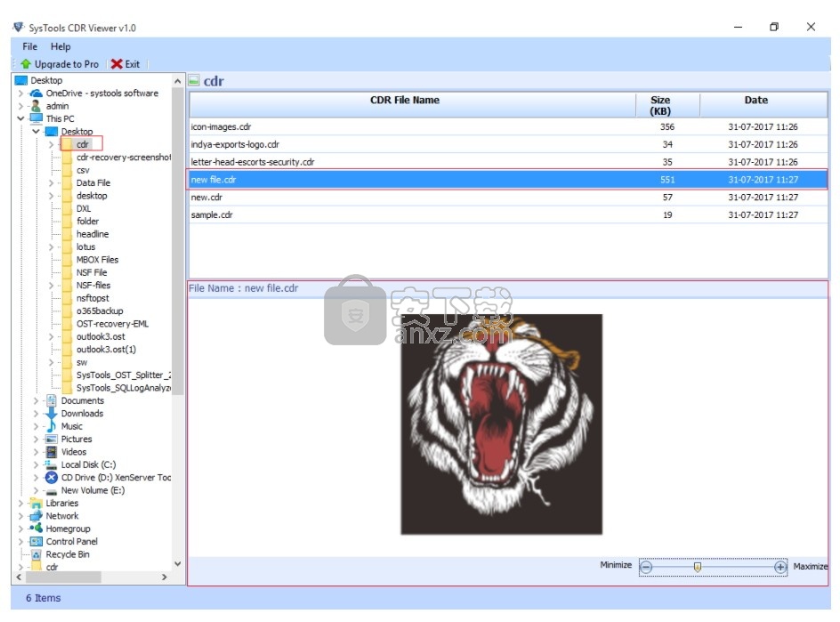
Task: Select the SysTools_OST_Splitter folder
Action: click(123, 375)
